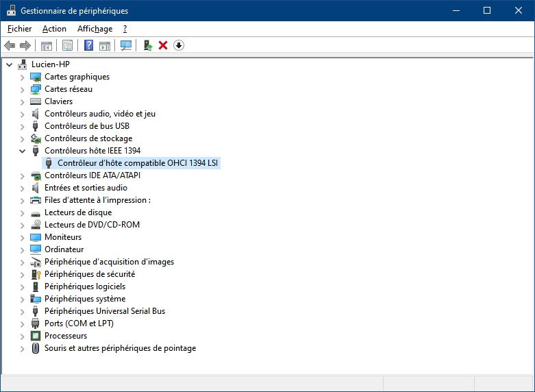Collapse the Contrôleurs hôte IEEE 1394 node

pyautogui.click(x=22, y=151)
